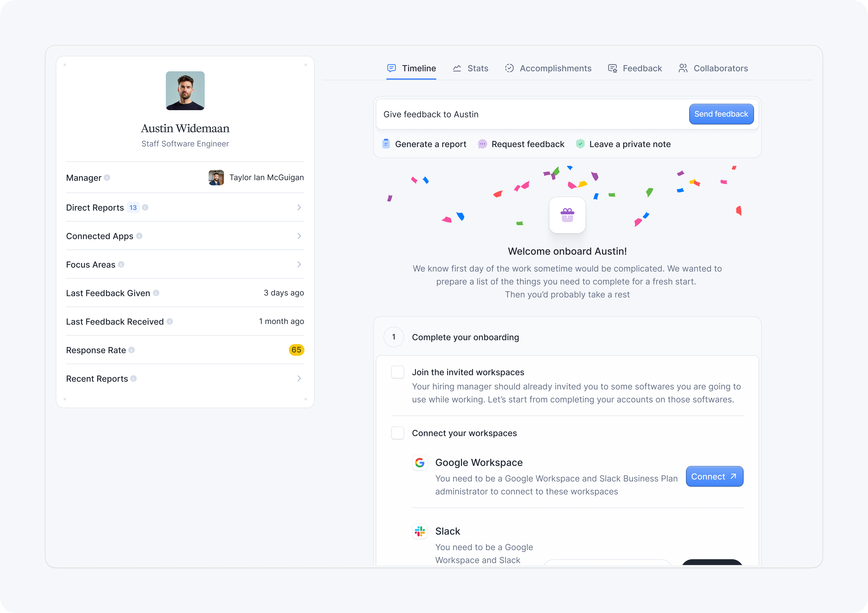868x613 pixels.
Task: Expand the Recent Reports row chevron
Action: point(299,379)
